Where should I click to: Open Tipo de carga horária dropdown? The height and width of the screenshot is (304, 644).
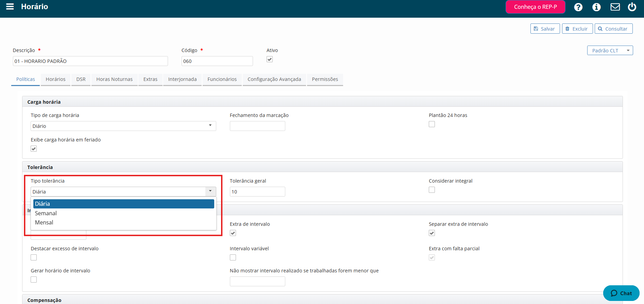click(123, 126)
